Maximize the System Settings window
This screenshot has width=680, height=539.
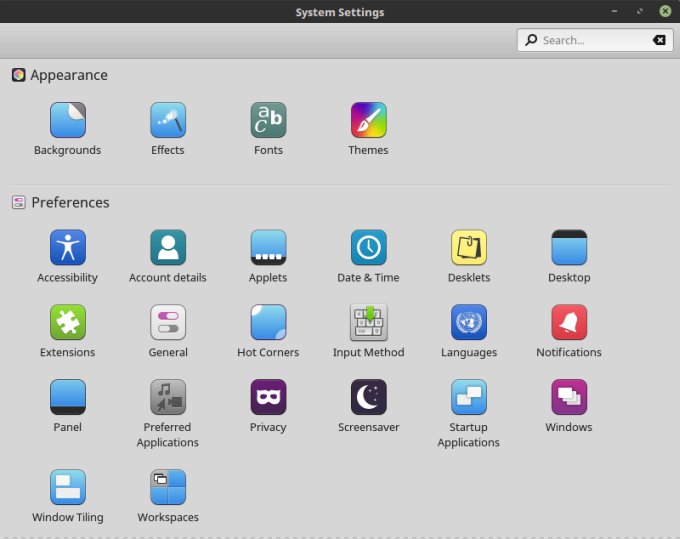640,11
